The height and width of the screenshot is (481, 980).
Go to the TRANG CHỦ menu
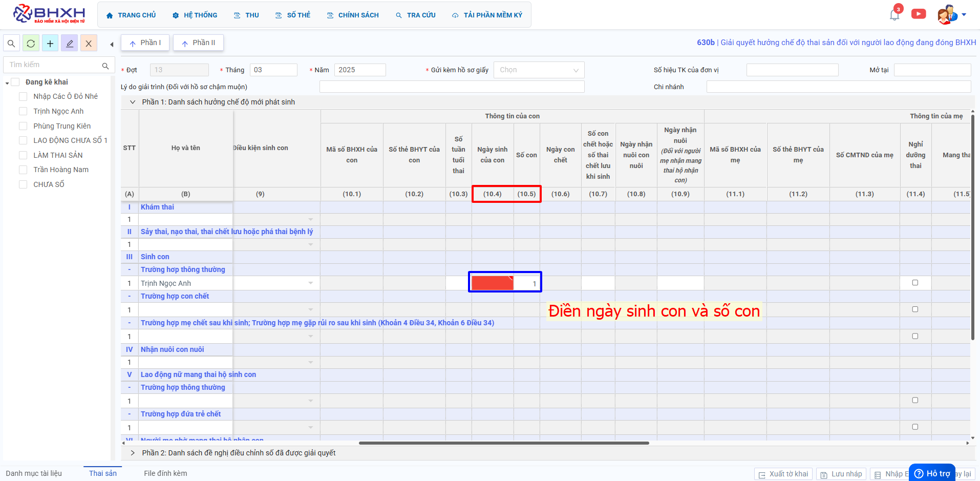pos(131,15)
